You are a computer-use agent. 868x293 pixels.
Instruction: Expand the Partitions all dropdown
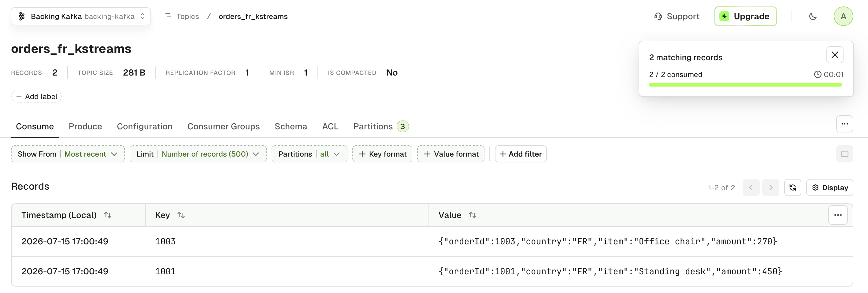tap(309, 154)
